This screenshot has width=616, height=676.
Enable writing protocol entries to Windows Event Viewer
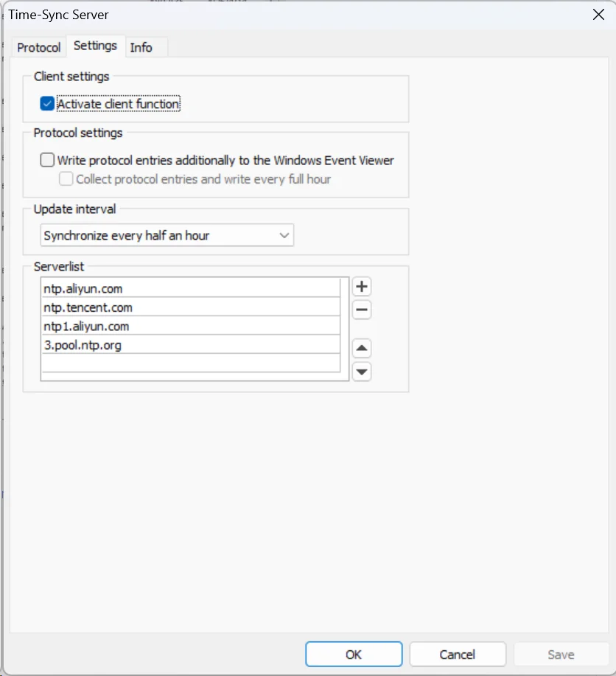coord(48,160)
